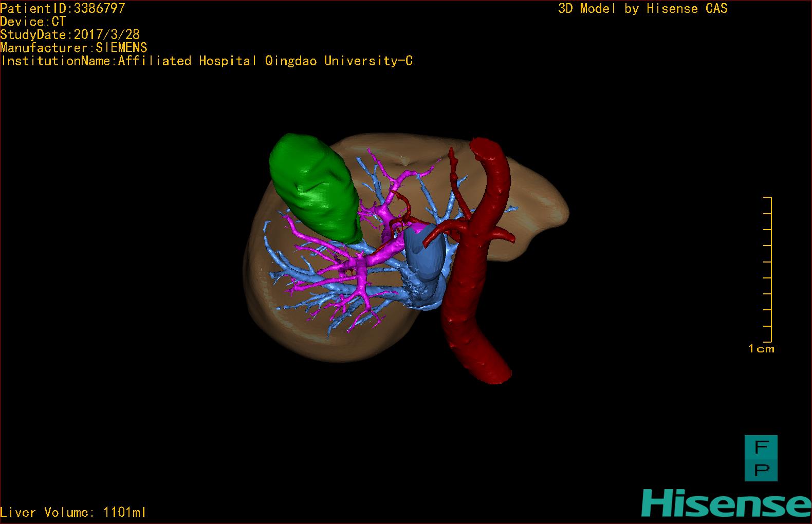Click the PatientID label
The image size is (812, 524).
(x=62, y=8)
